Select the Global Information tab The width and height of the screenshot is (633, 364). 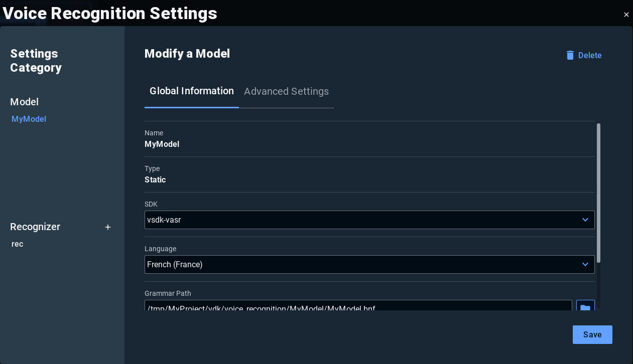[x=192, y=91]
